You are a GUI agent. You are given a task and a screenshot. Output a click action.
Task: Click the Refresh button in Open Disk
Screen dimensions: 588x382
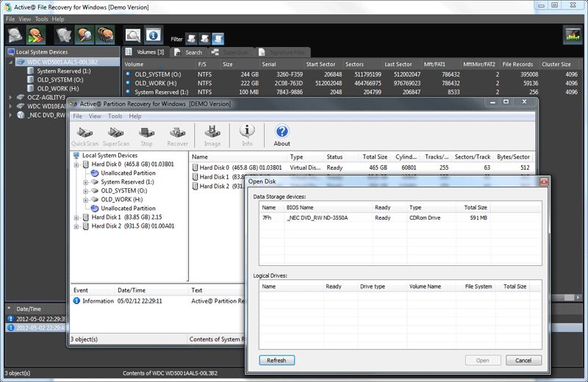[276, 361]
